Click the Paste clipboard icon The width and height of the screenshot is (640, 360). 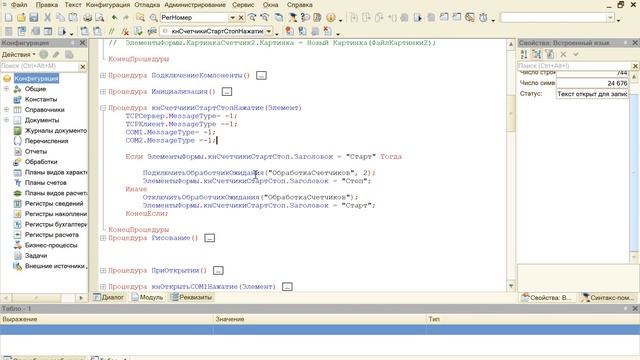[x=73, y=18]
